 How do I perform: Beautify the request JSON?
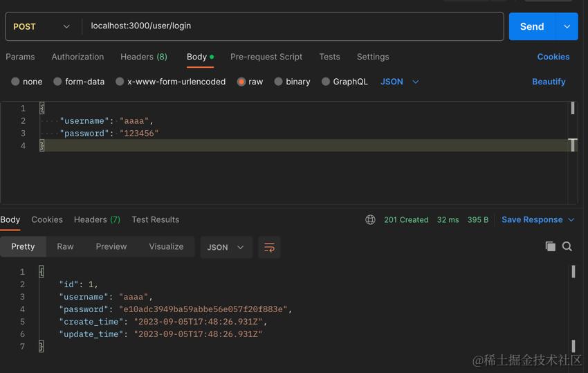pos(549,82)
